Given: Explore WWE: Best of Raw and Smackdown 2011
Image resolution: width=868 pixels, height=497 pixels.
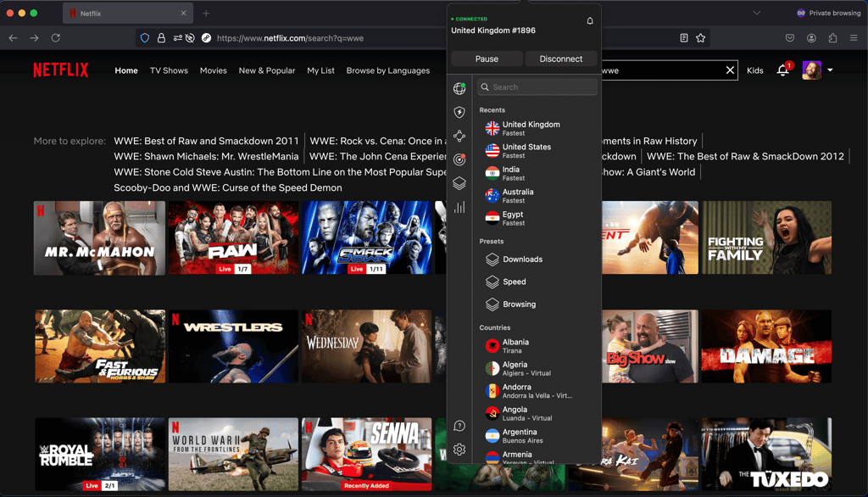Looking at the screenshot, I should point(206,141).
